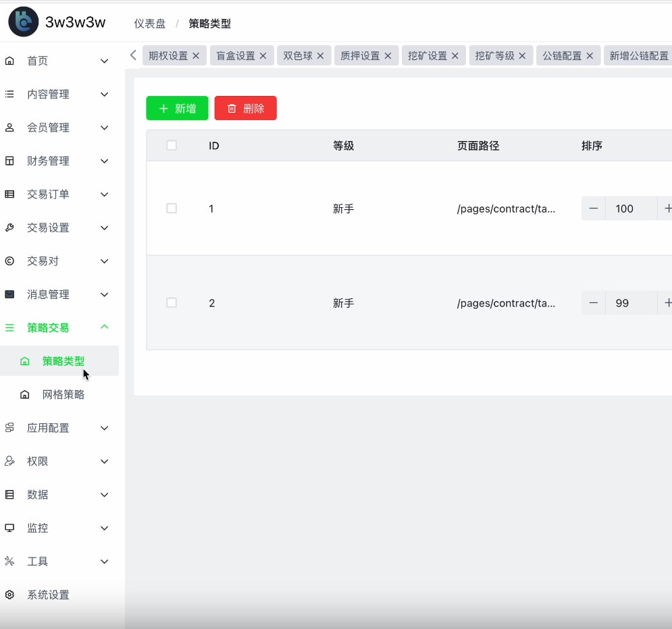672x629 pixels.
Task: Close the 质押设置 tab
Action: (x=388, y=55)
